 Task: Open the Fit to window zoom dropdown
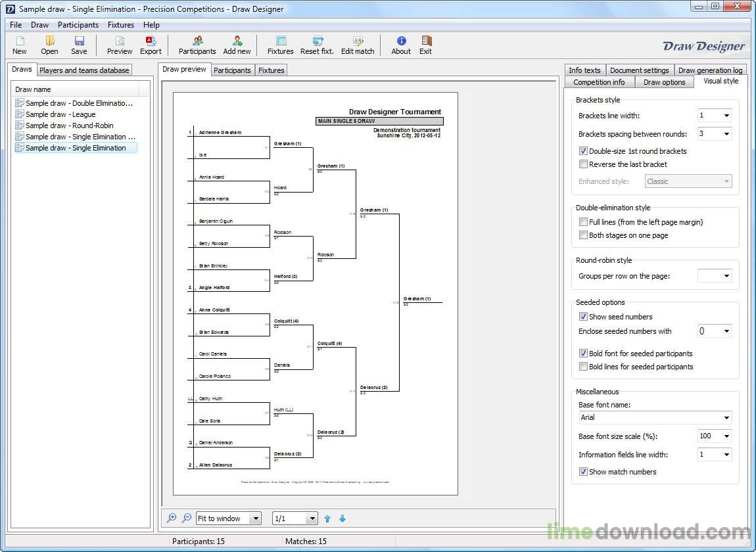(x=255, y=518)
